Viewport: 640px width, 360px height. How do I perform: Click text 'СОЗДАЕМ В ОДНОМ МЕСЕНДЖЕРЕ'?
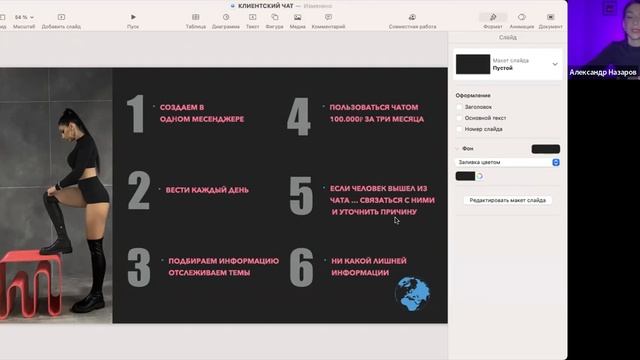point(202,113)
